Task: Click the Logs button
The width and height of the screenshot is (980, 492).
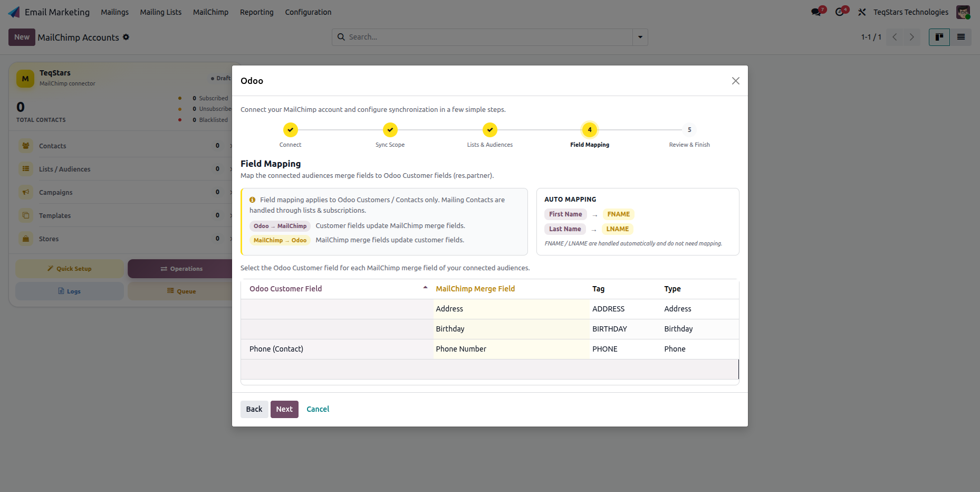Action: pyautogui.click(x=70, y=291)
